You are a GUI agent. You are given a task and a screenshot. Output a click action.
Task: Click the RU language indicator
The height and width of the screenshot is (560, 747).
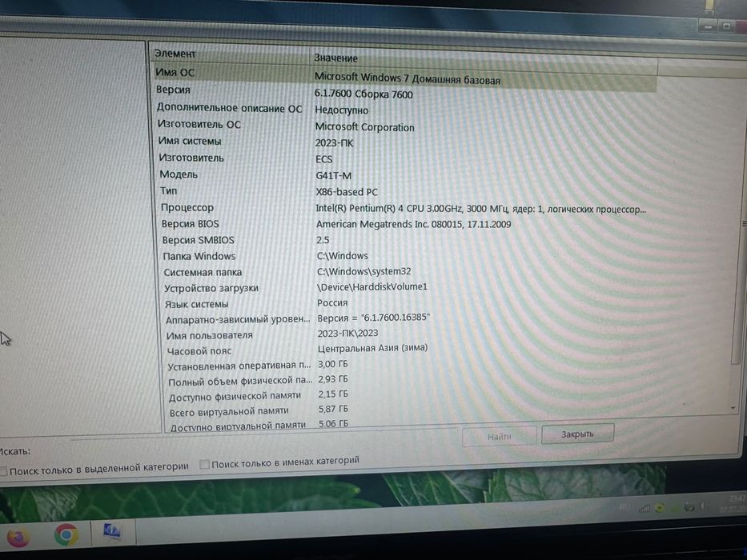[625, 508]
